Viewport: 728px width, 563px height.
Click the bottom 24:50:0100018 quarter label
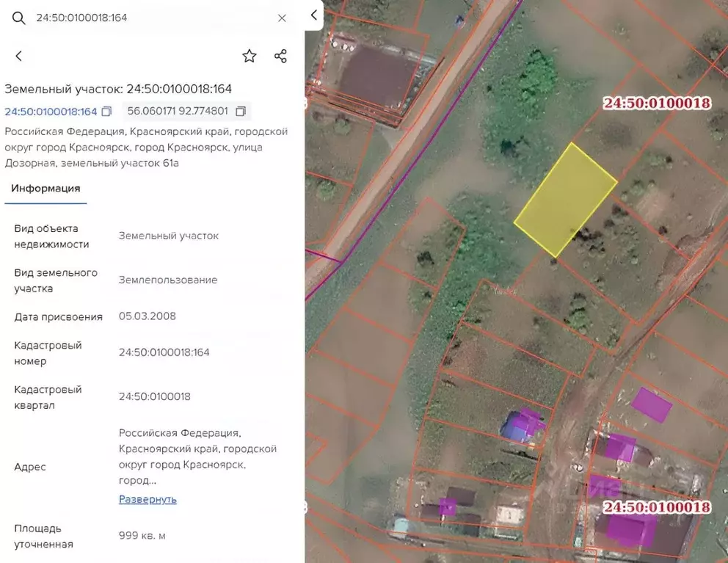click(657, 506)
